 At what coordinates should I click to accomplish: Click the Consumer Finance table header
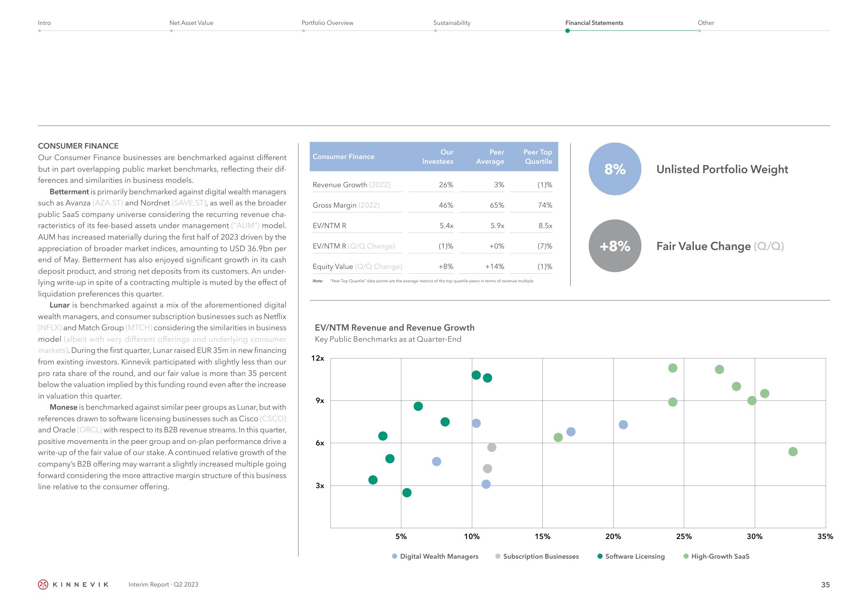pyautogui.click(x=343, y=157)
